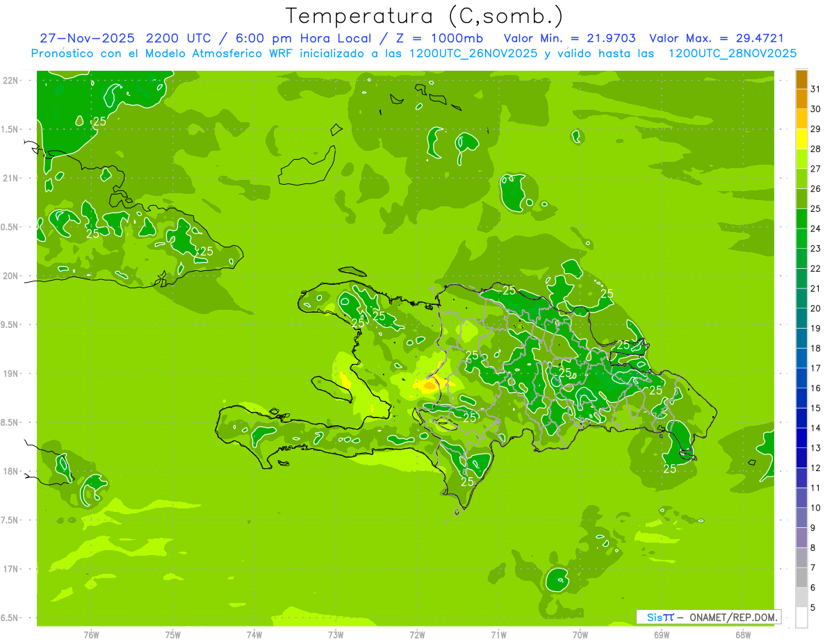Click the "Valor Max. = 29.4721" value

717,38
